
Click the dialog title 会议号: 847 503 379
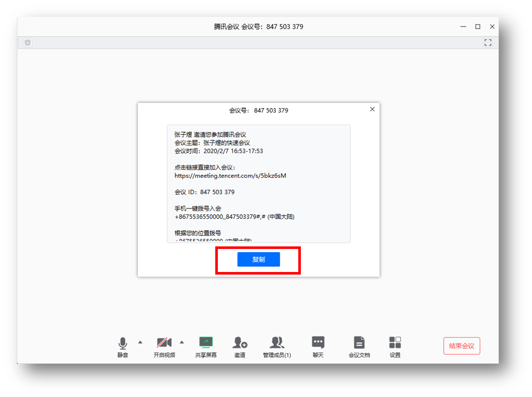coord(258,111)
